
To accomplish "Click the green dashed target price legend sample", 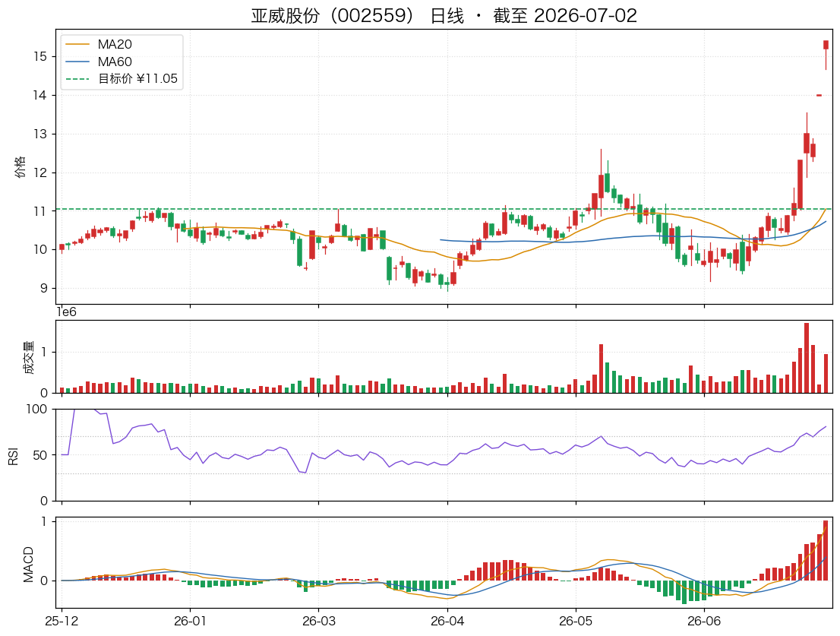I will pos(77,79).
